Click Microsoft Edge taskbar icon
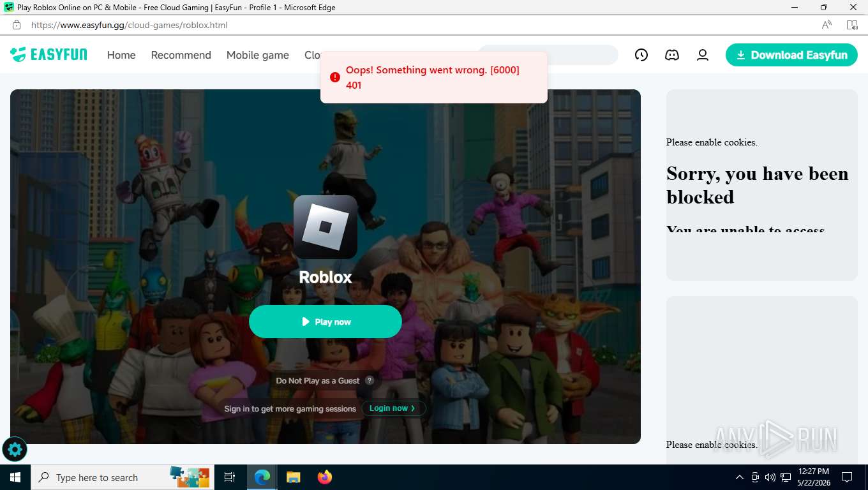Viewport: 868px width, 490px height. tap(262, 477)
